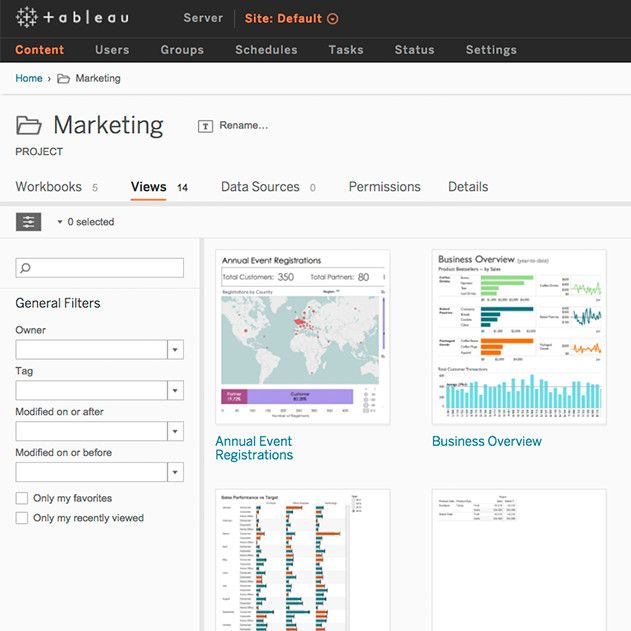Screen dimensions: 631x631
Task: Click the Tableau logo icon
Action: pyautogui.click(x=27, y=18)
